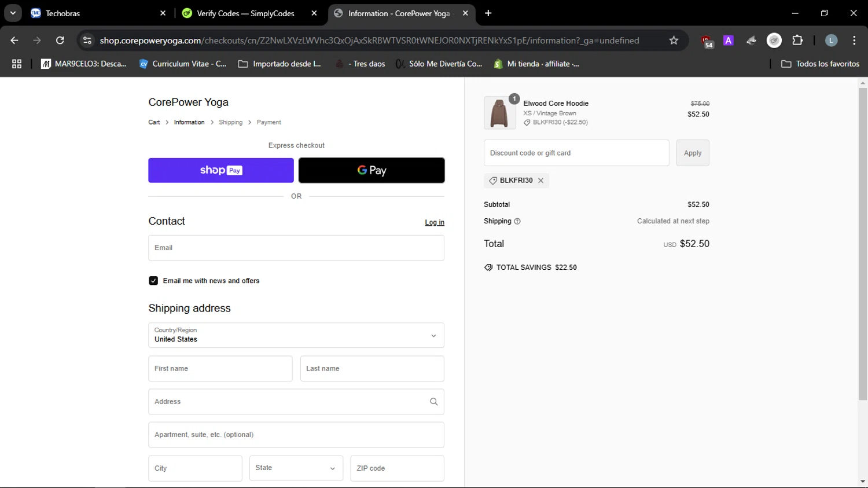The image size is (868, 488).
Task: Open the Sólo Me Divertía bookmark
Action: 439,64
